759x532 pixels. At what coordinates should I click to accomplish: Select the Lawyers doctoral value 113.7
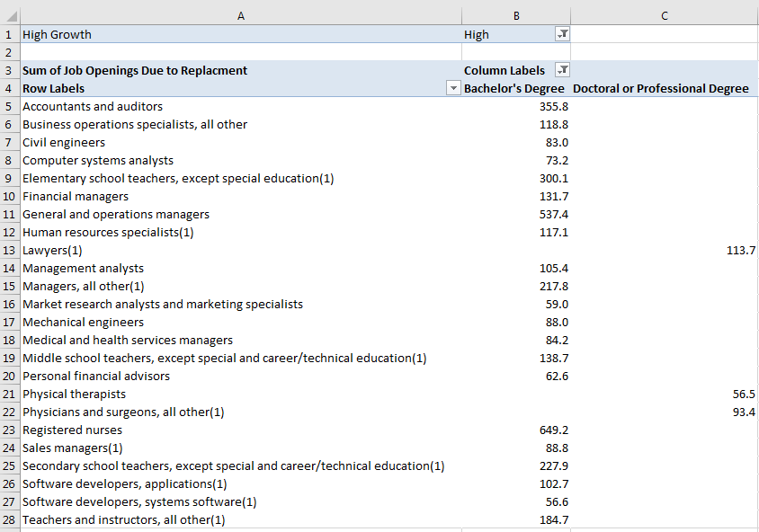740,250
